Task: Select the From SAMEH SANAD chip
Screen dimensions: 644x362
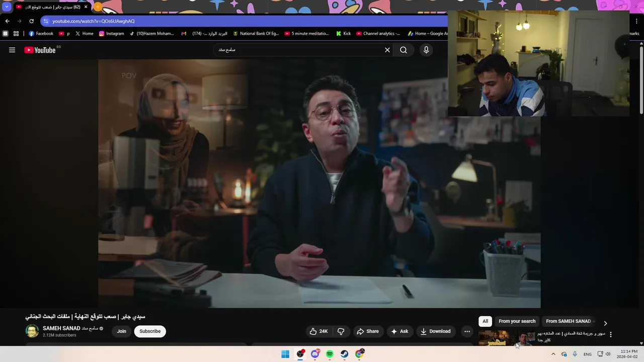Action: [569, 321]
